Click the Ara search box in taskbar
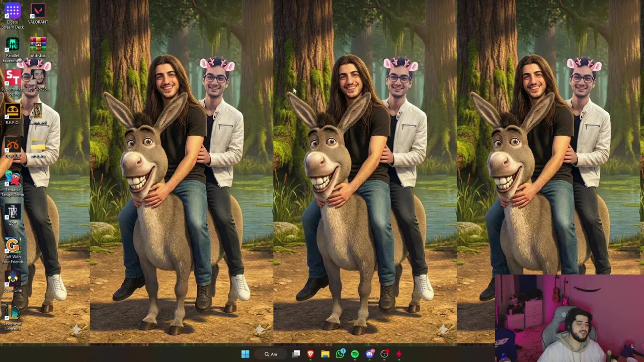This screenshot has height=362, width=644. (272, 354)
